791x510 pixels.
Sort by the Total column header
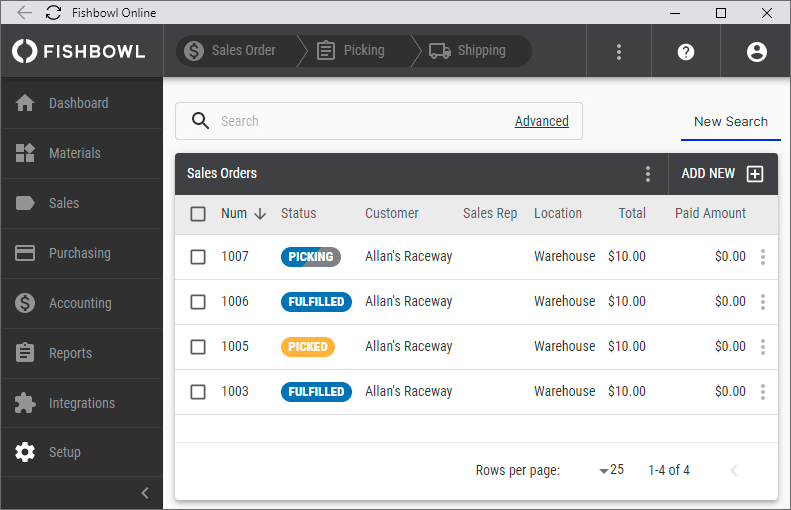point(632,213)
